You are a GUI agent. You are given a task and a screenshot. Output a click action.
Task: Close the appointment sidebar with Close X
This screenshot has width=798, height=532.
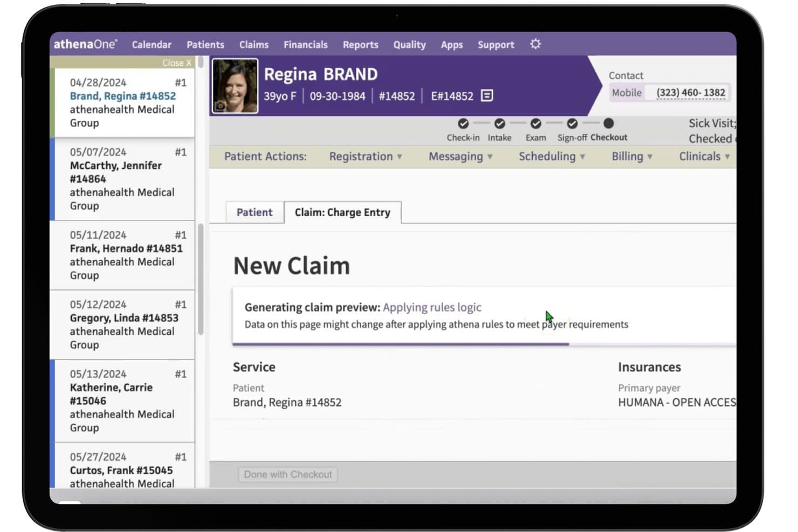click(177, 63)
